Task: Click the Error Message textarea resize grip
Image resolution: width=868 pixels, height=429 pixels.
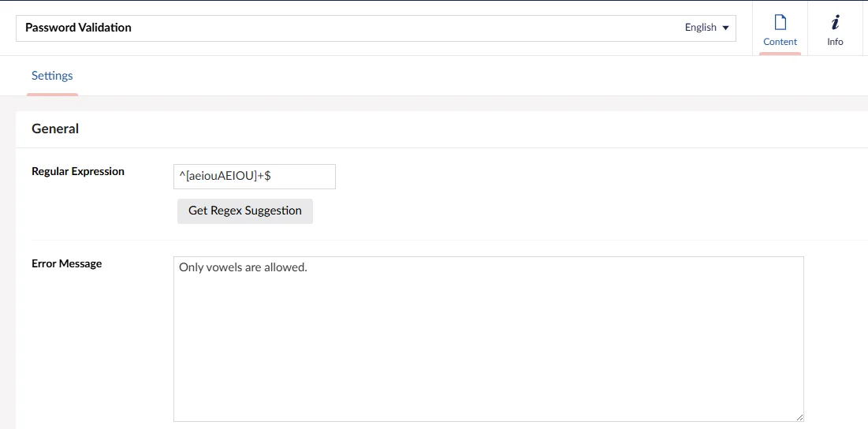Action: pos(799,417)
